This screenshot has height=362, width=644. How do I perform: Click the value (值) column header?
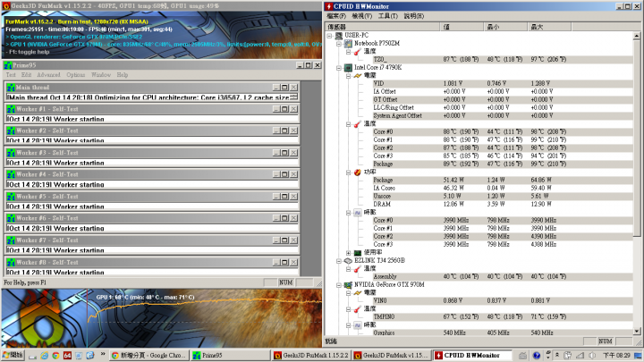[x=462, y=27]
